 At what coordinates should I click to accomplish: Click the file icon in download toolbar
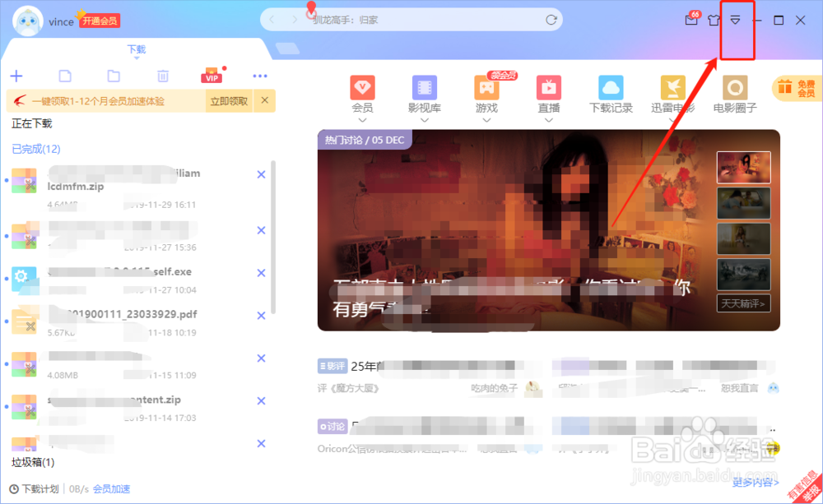(65, 76)
